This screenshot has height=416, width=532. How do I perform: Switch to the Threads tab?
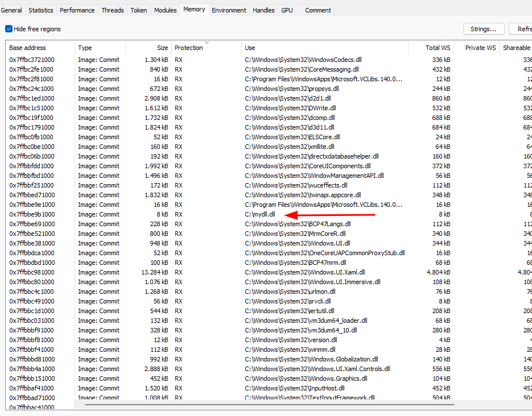point(113,10)
